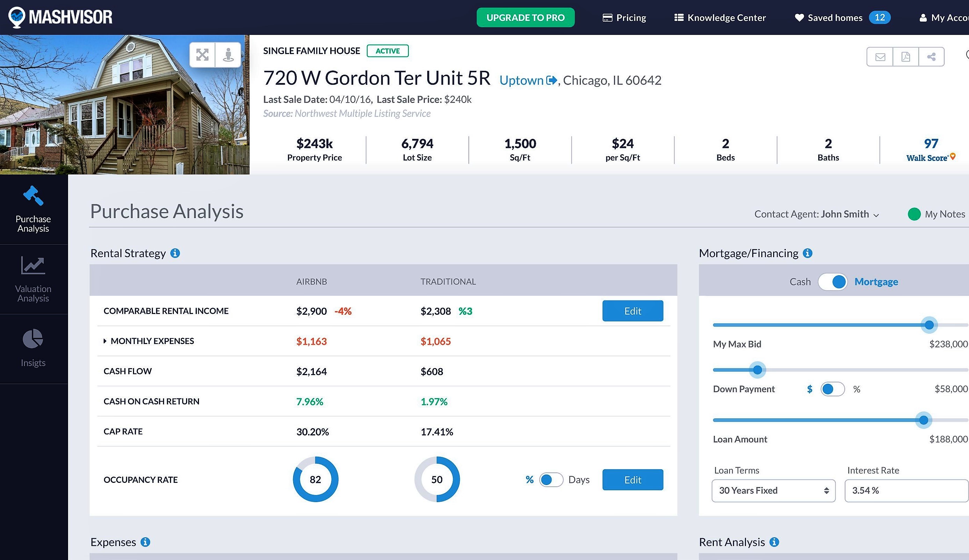Viewport: 969px width, 560px height.
Task: Click the Walk Score pin icon
Action: point(953,156)
